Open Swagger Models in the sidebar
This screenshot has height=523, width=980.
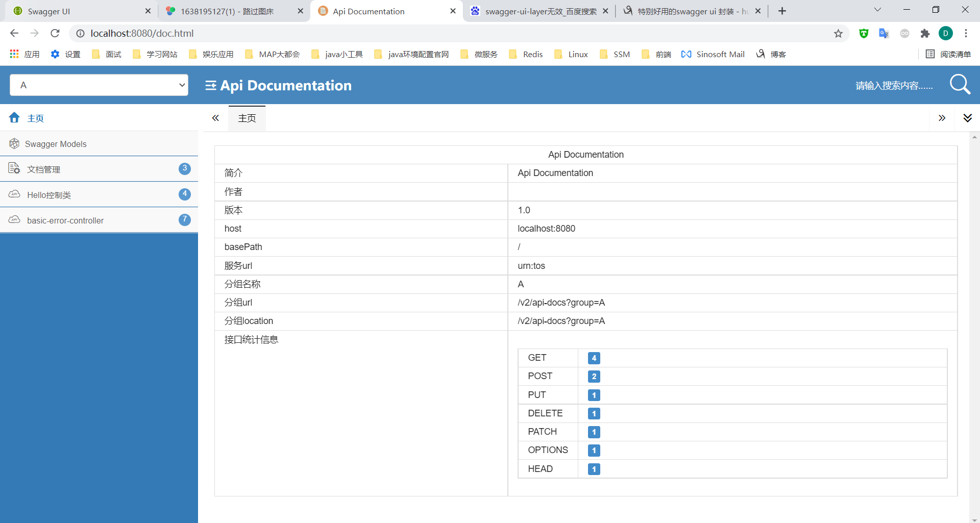pos(56,144)
